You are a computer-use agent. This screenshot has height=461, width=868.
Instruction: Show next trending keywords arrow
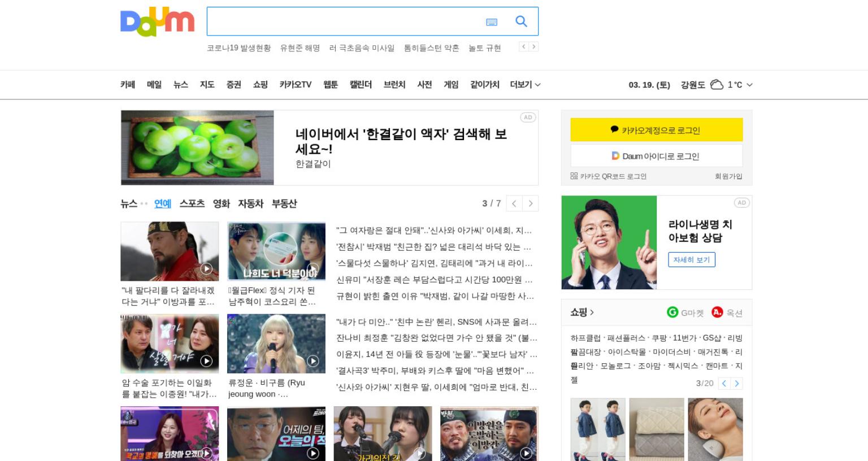[x=533, y=47]
